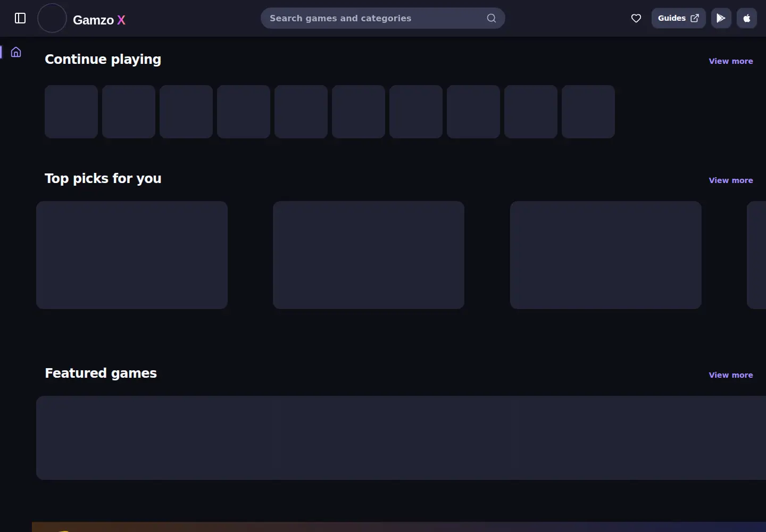
Task: Click the Top picks for you heading
Action: tap(103, 178)
